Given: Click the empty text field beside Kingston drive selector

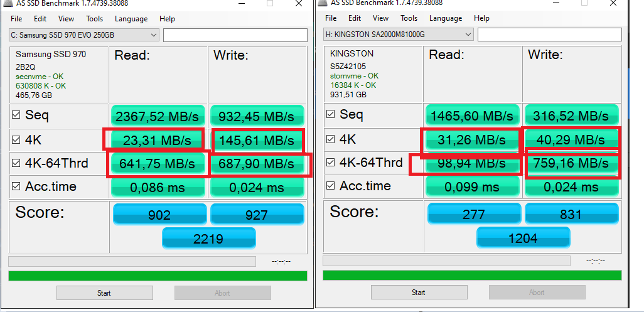Looking at the screenshot, I should pyautogui.click(x=550, y=35).
